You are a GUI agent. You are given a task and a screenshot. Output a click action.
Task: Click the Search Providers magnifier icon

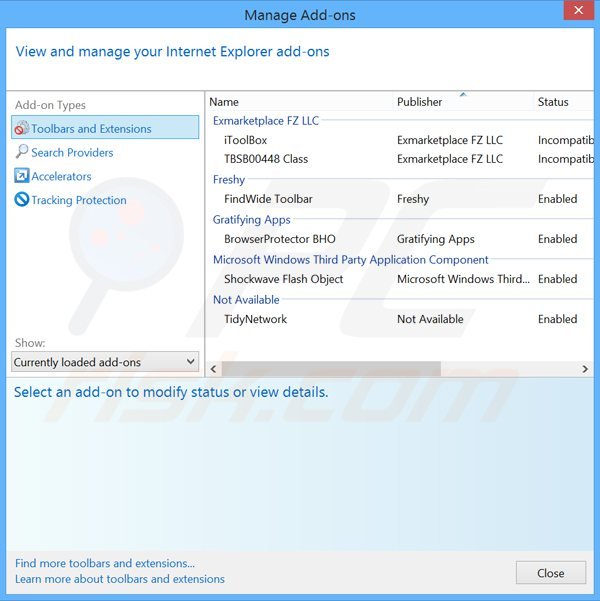click(x=21, y=152)
